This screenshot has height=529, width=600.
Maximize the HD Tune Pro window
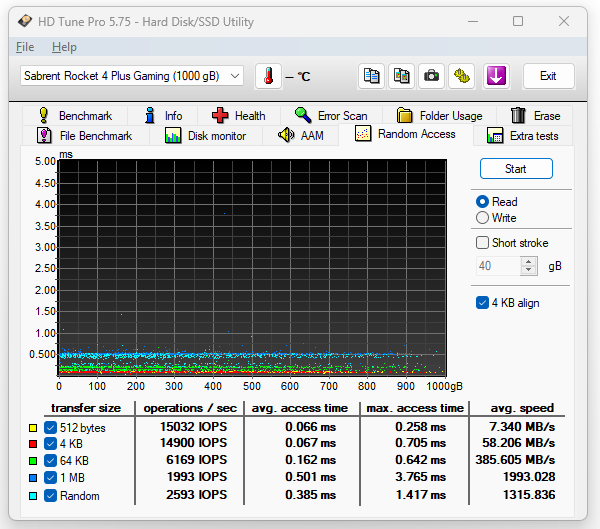518,21
